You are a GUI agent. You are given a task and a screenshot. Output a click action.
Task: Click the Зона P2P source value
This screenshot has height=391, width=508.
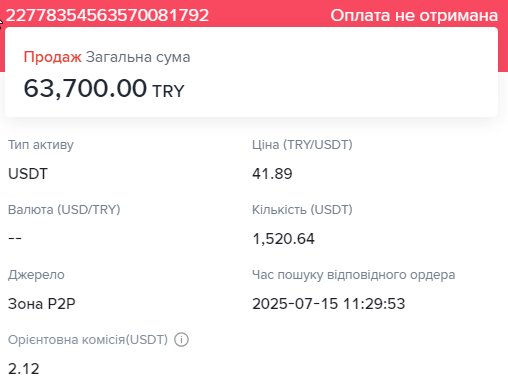click(42, 304)
